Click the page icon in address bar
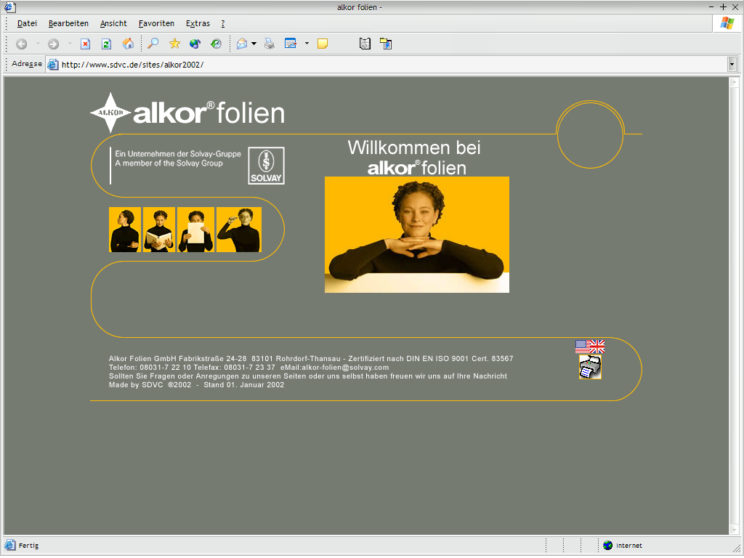Screen dimensions: 744x558 click(x=53, y=65)
